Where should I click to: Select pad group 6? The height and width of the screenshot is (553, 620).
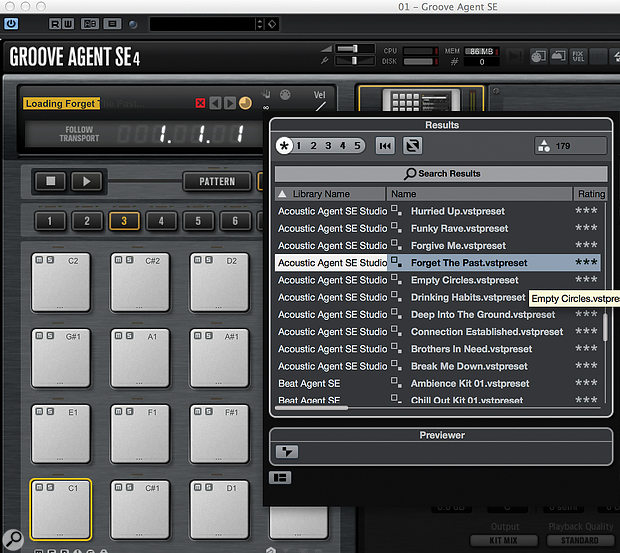(x=235, y=221)
